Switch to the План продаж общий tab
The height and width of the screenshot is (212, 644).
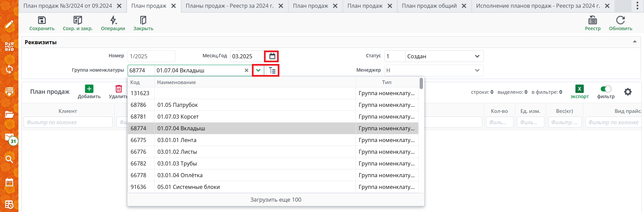[x=429, y=6]
